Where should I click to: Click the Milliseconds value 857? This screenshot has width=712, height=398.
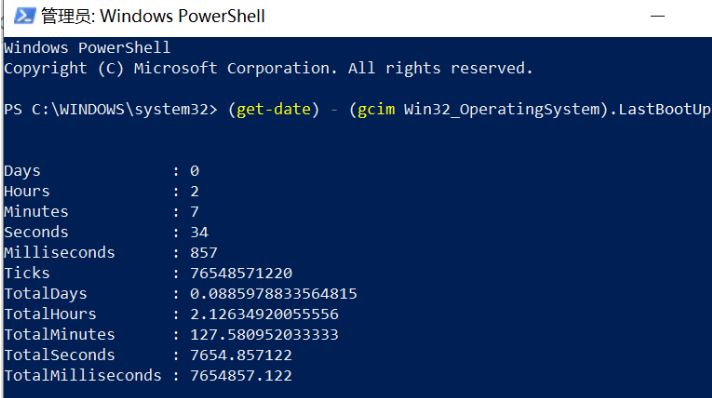point(204,253)
